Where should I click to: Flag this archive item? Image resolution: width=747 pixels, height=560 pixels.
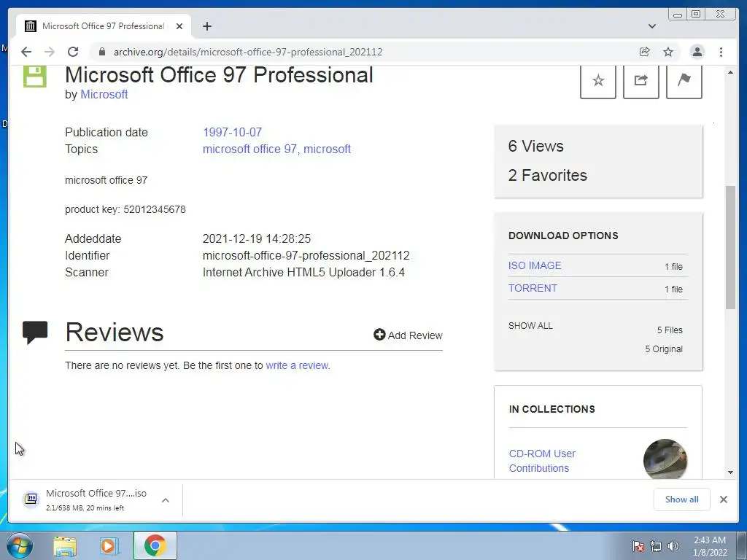(x=684, y=80)
